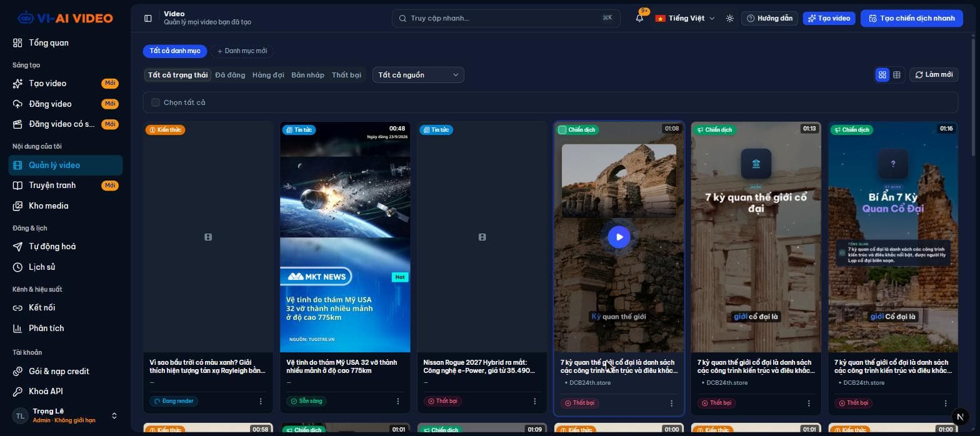Open Tổng quan in the sidebar
980x436 pixels.
[66, 42]
